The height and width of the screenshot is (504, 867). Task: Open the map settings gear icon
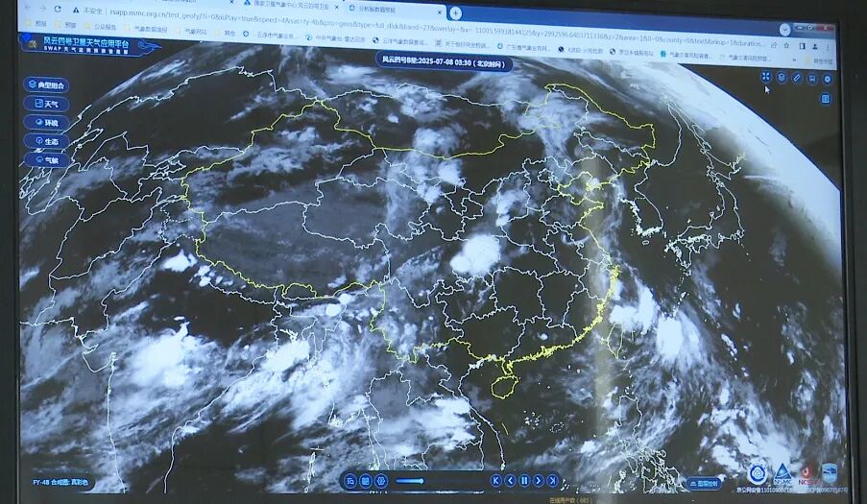828,79
